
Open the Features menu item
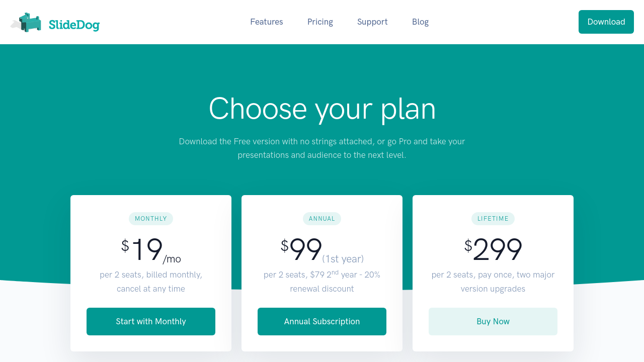tap(267, 22)
